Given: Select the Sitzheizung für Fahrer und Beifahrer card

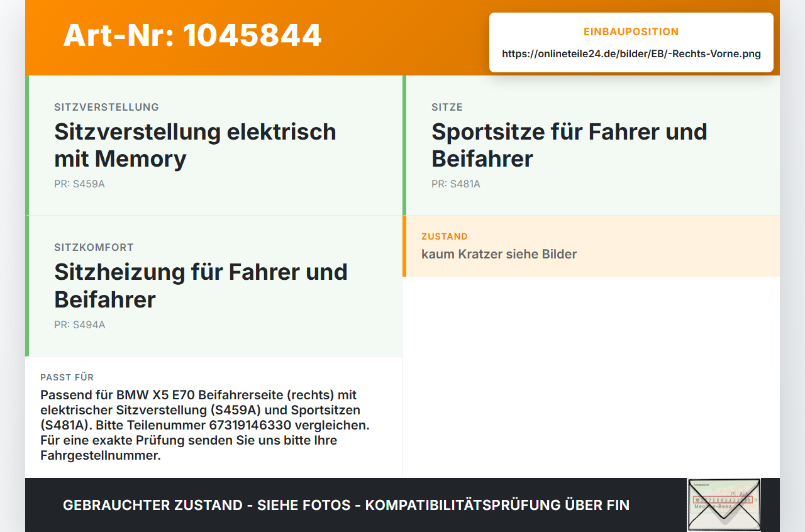Looking at the screenshot, I should pos(214,286).
